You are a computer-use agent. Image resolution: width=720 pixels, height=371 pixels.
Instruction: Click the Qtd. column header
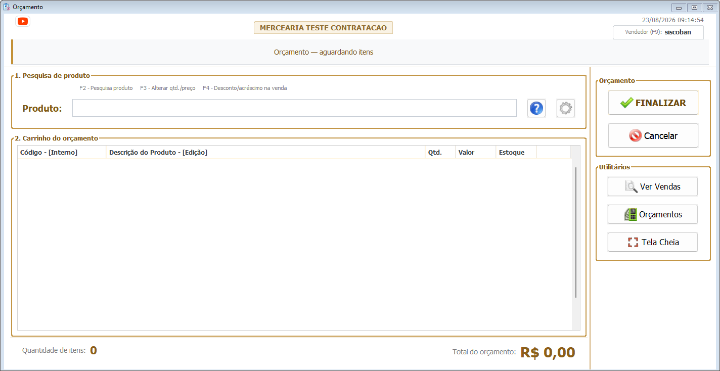440,152
